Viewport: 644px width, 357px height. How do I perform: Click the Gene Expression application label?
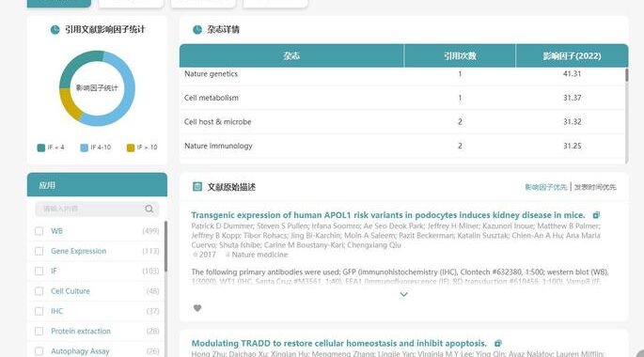tap(78, 251)
